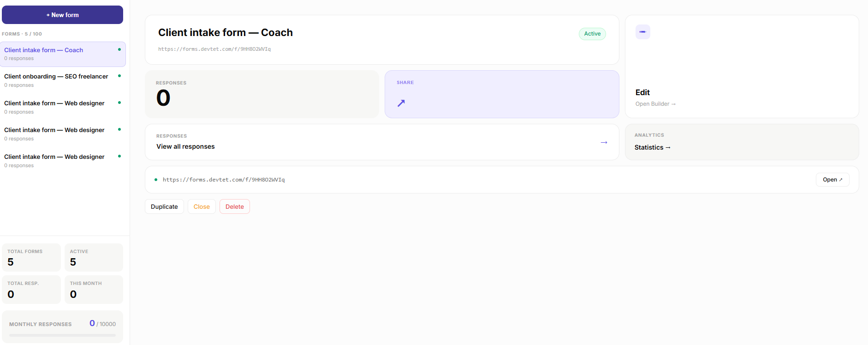Click the + New form button
868x345 pixels.
62,15
